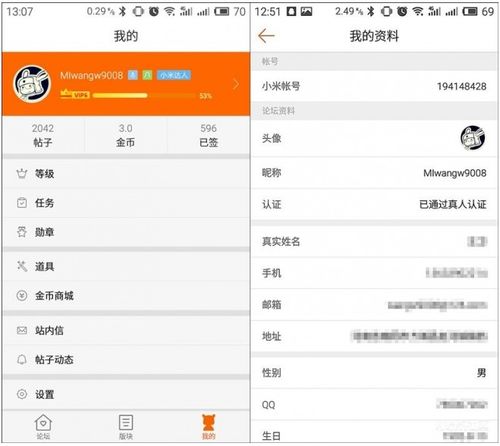Tap the 596 已签 sign-in count
500x446 pixels.
click(209, 135)
